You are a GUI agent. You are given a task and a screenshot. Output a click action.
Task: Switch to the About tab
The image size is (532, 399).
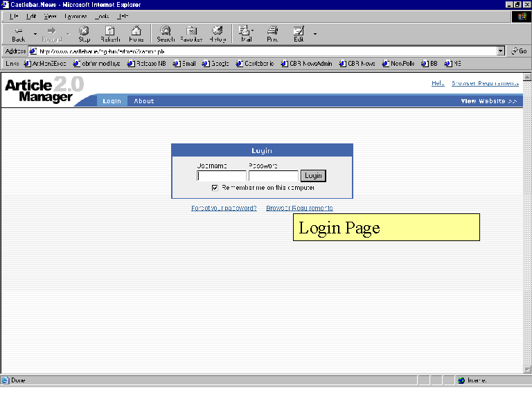[144, 101]
